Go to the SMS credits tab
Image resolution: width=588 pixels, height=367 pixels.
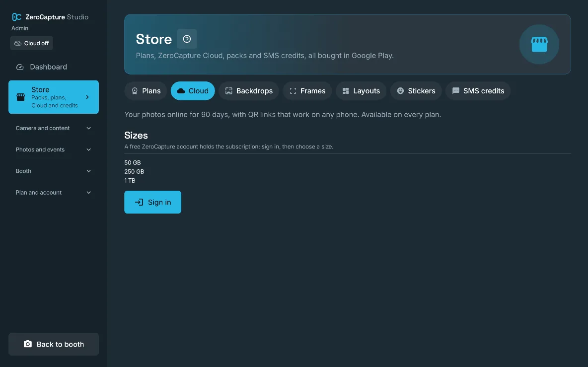(478, 91)
